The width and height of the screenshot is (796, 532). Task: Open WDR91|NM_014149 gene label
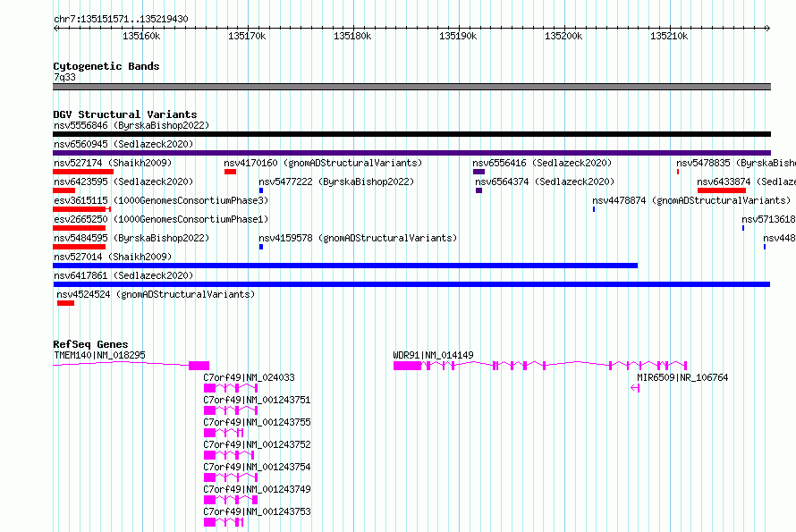pos(433,355)
